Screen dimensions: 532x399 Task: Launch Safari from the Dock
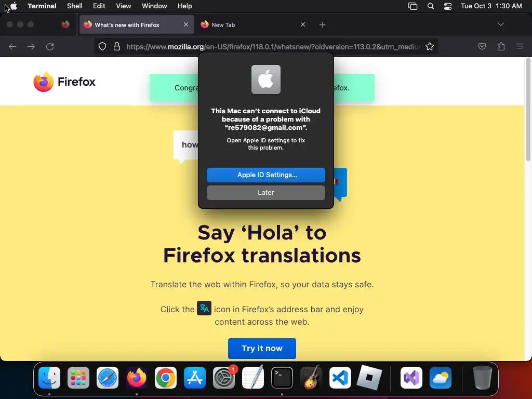108,378
